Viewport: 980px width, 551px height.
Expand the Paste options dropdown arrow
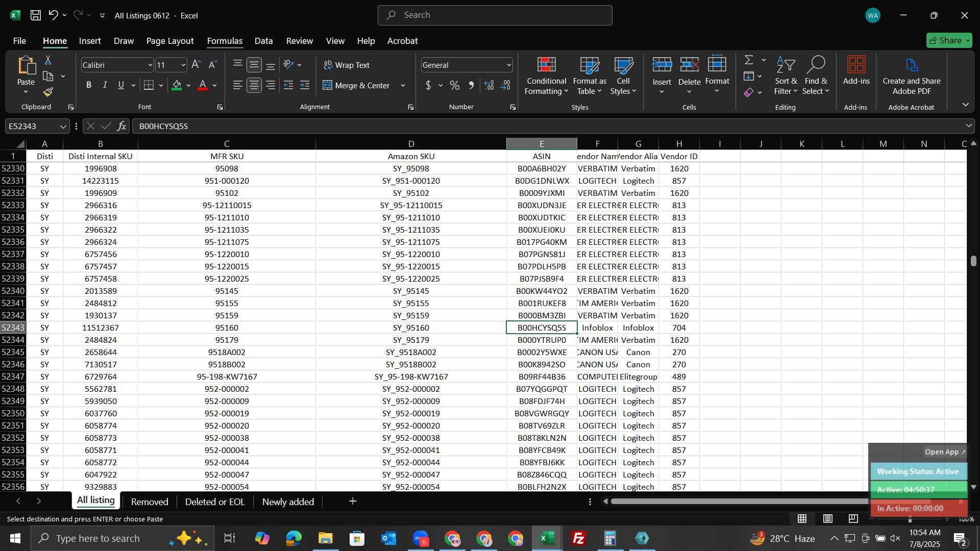pos(26,92)
